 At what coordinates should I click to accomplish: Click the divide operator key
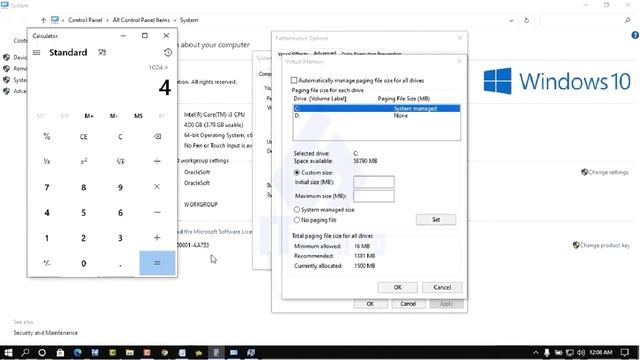tap(157, 162)
